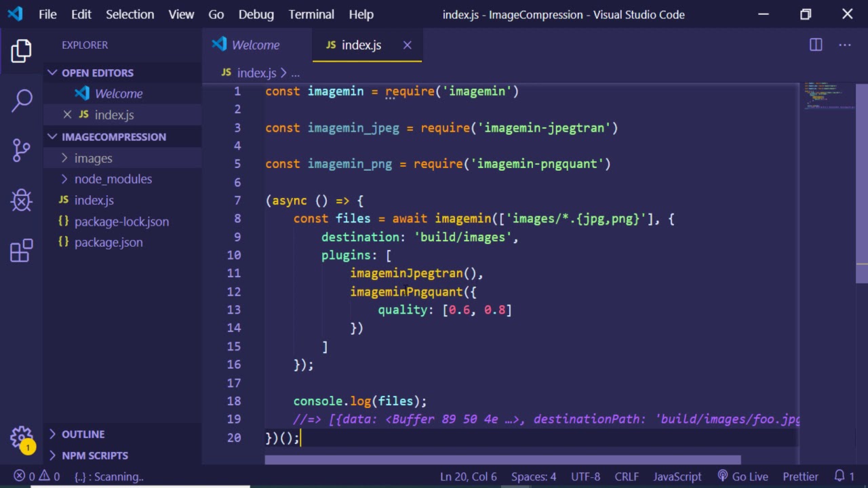Open the notifications bell in status bar
This screenshot has height=488, width=868.
pos(844,476)
